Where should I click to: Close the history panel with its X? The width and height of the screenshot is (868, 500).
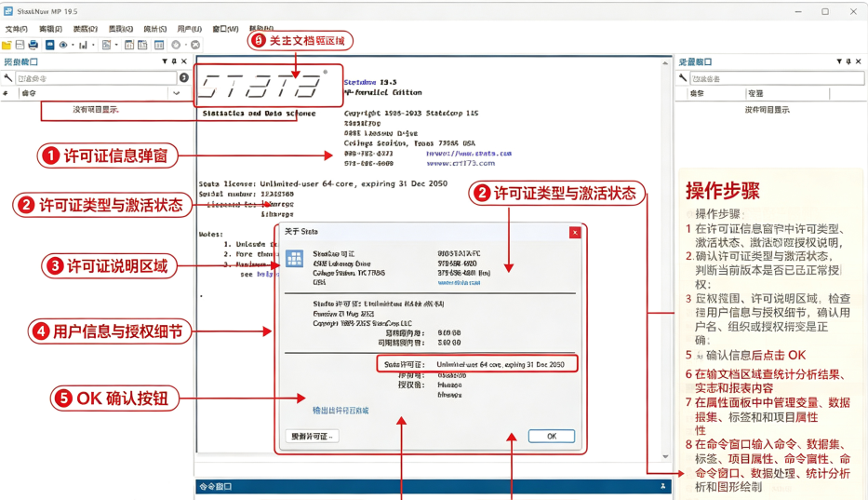click(184, 61)
